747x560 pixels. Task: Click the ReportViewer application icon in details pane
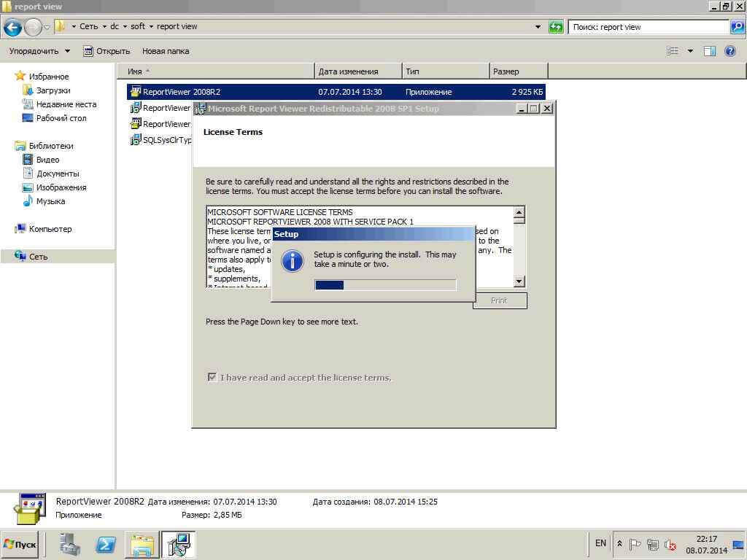(x=29, y=508)
